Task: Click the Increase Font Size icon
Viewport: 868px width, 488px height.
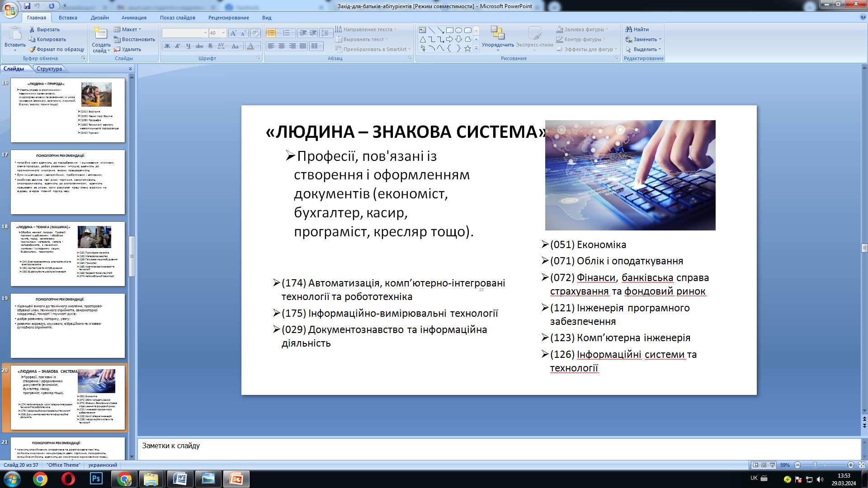Action: (233, 33)
